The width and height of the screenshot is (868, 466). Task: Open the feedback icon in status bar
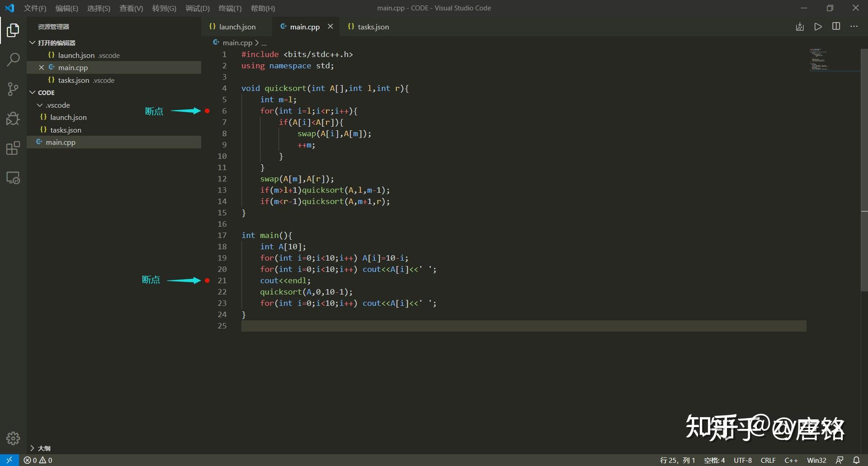click(x=840, y=460)
